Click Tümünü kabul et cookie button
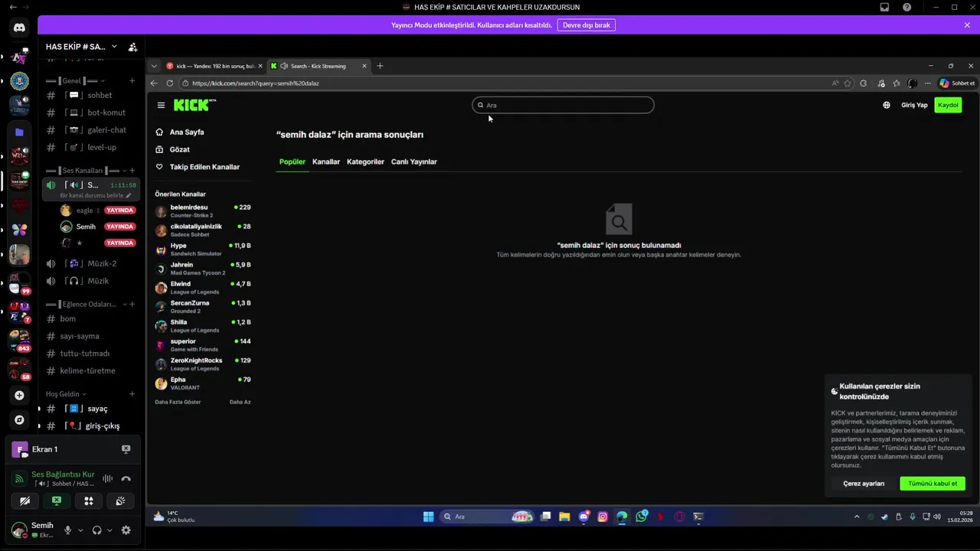The height and width of the screenshot is (551, 980). click(933, 484)
